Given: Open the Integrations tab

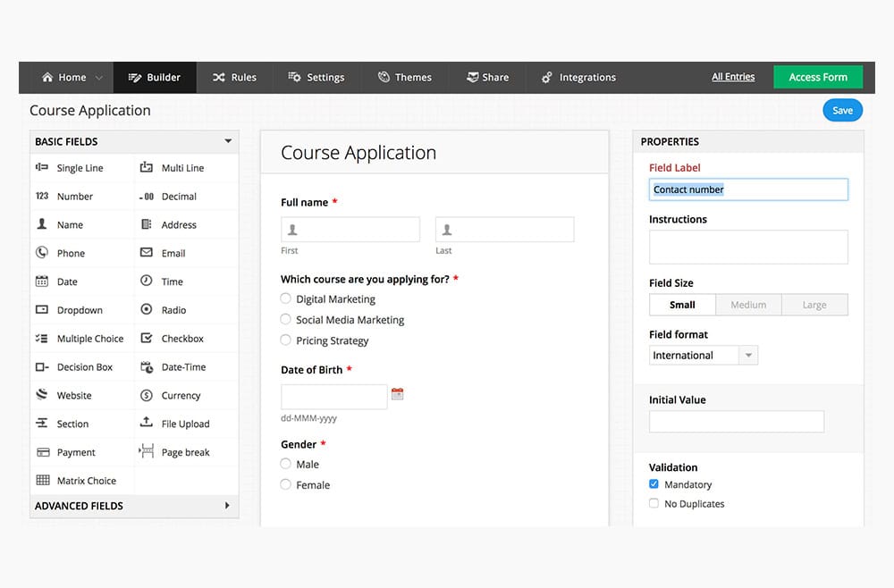Looking at the screenshot, I should tap(578, 78).
